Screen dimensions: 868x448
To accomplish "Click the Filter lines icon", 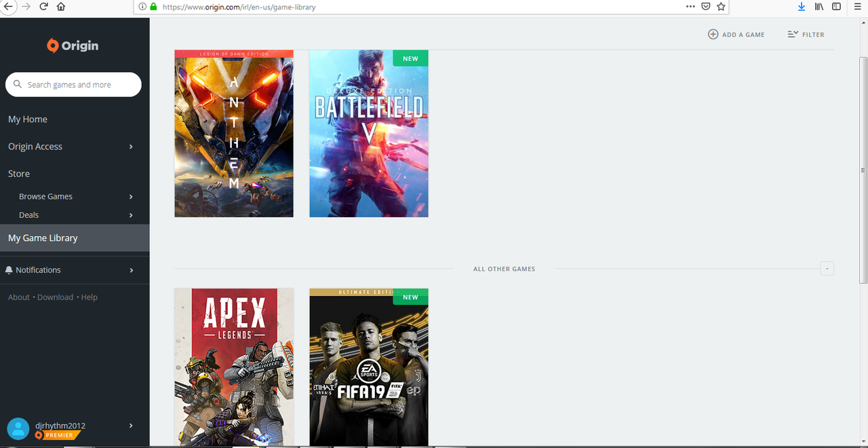I will (793, 34).
